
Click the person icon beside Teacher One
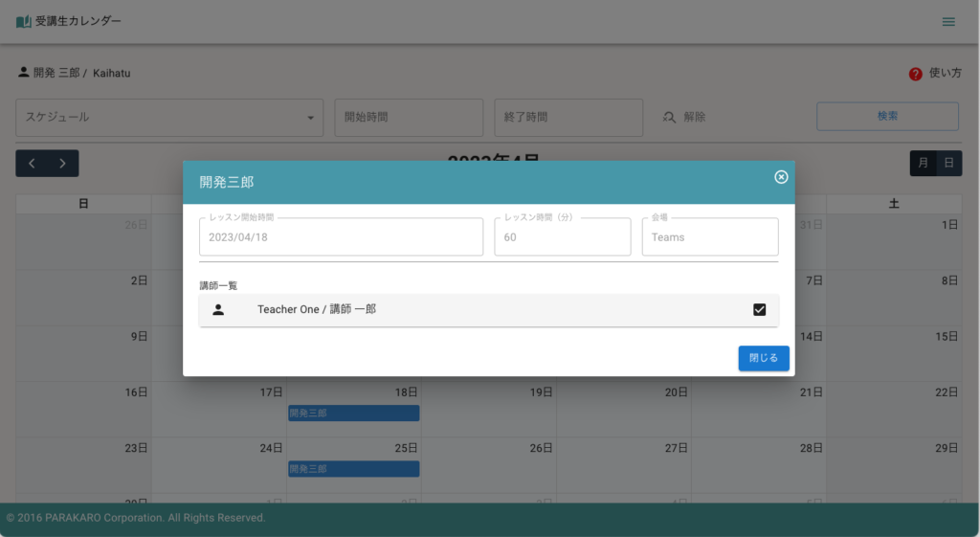pos(218,310)
